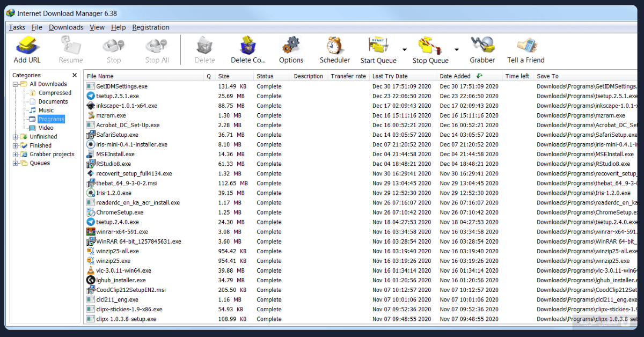Open Options gear icon

coord(291,45)
